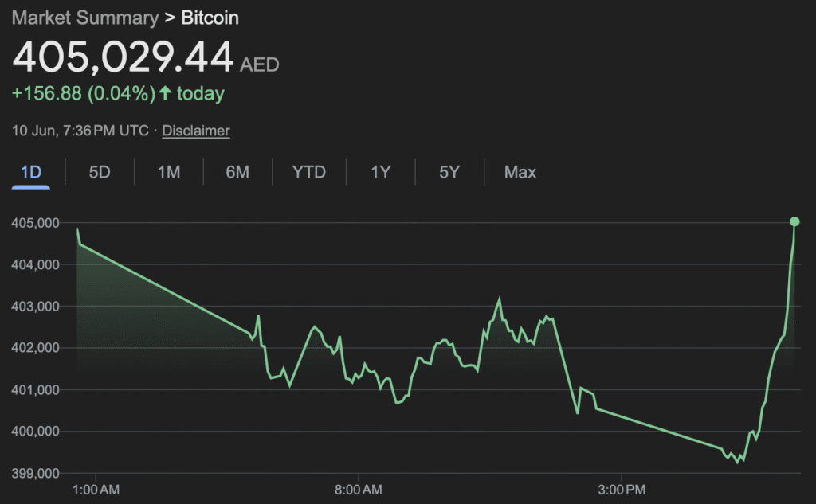816x504 pixels.
Task: Switch to the 5D tab
Action: [x=100, y=172]
